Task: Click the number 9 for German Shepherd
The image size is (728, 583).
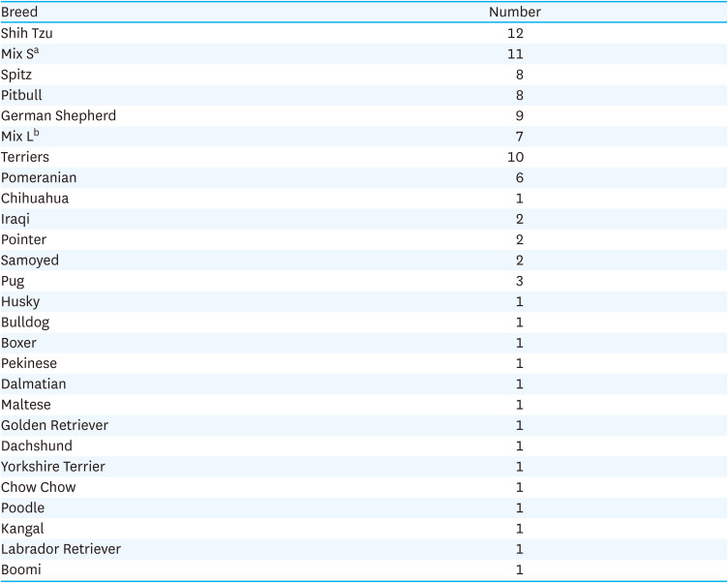Action: pyautogui.click(x=519, y=115)
